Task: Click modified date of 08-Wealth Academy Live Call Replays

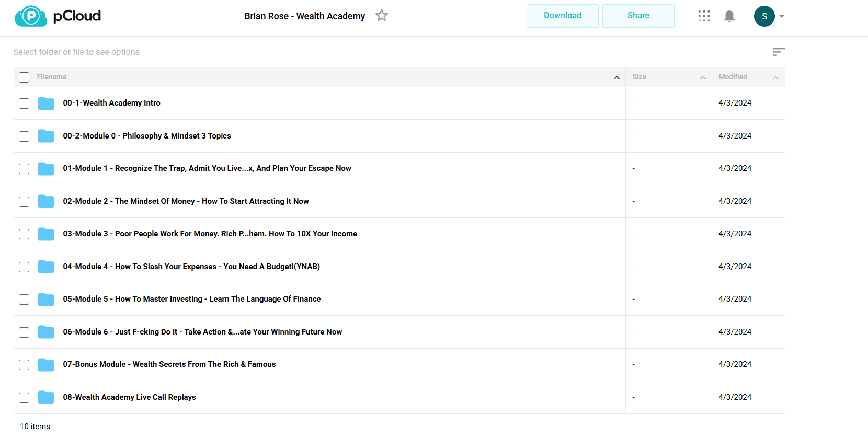Action: pos(735,397)
